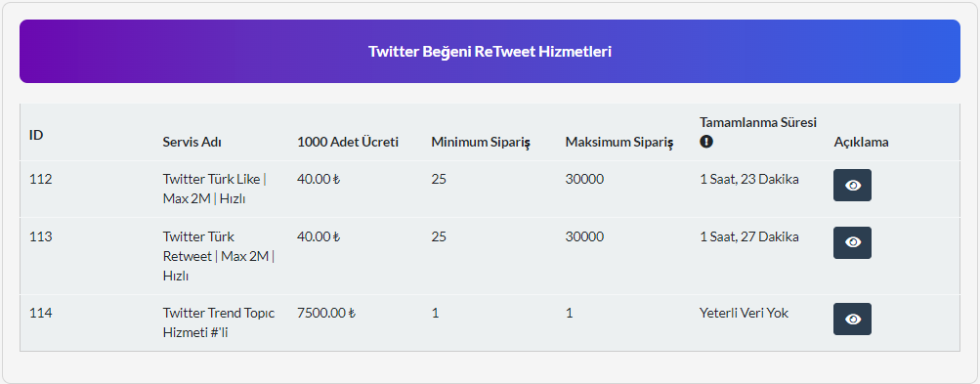Click info icon under Tamamlanma Süresi
The image size is (980, 384).
(x=706, y=142)
